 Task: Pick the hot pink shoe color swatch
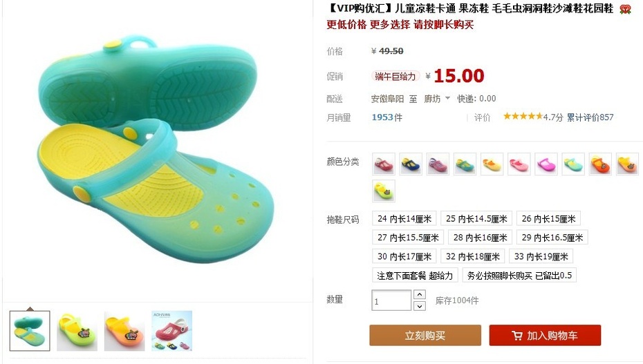pyautogui.click(x=546, y=164)
